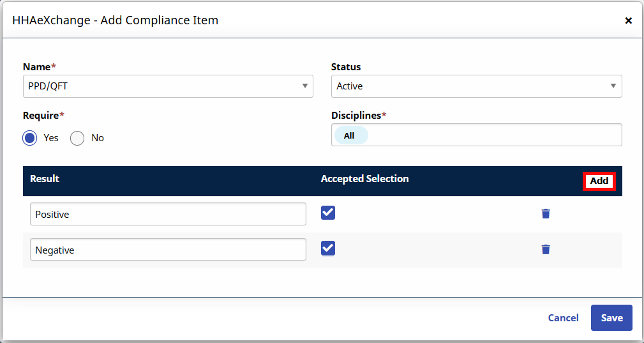Screen dimensions: 644x343
Task: Open the Name dropdown showing PPD/QFT
Action: [167, 86]
